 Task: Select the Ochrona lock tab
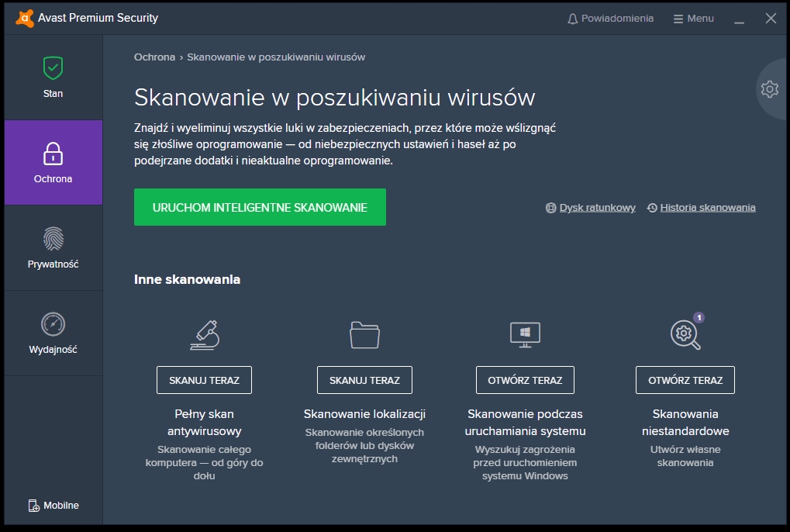[x=53, y=162]
